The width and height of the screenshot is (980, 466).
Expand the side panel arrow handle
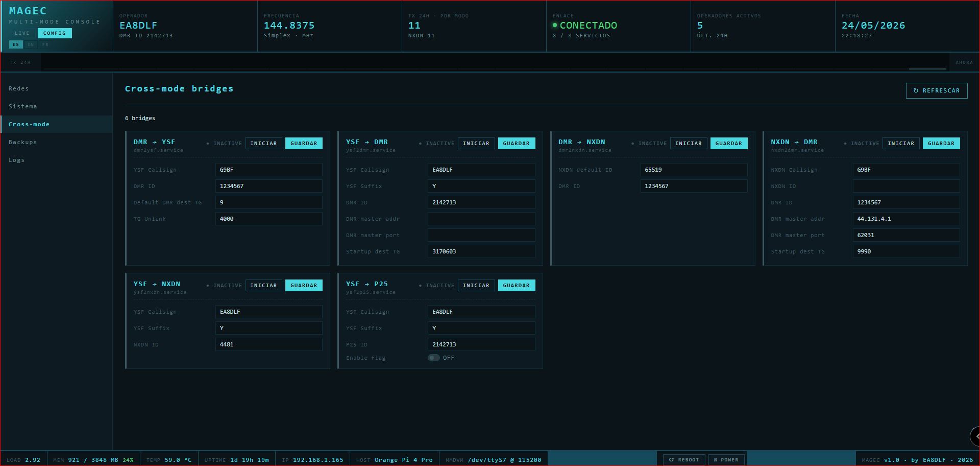(x=975, y=436)
